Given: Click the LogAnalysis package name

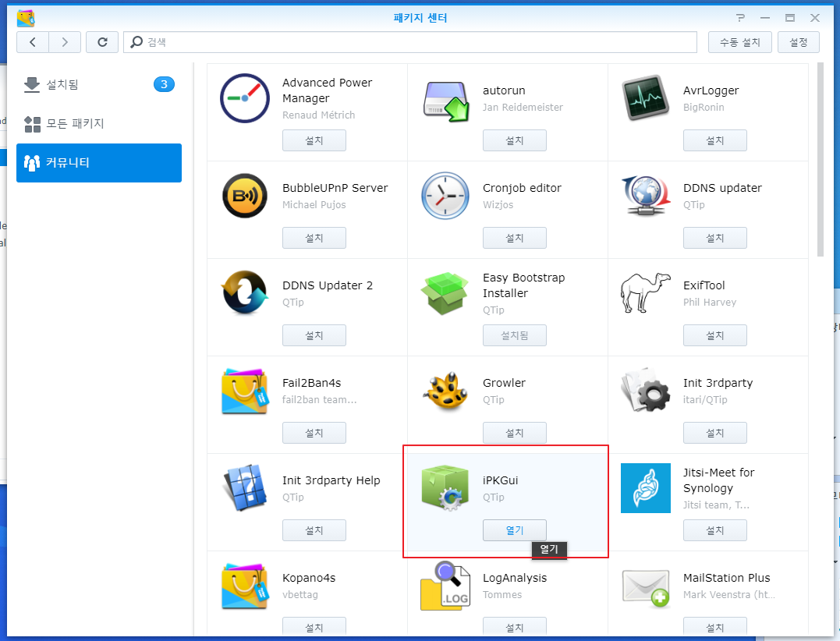Looking at the screenshot, I should click(514, 578).
